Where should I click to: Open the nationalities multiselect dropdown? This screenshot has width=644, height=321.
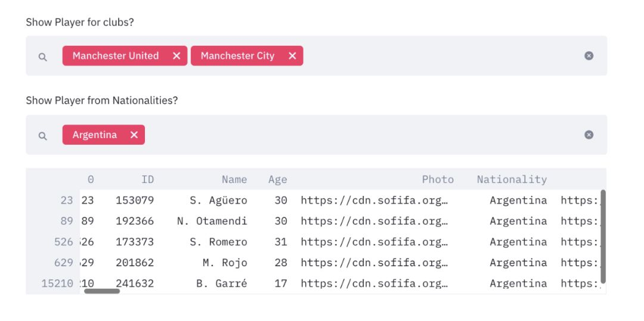pyautogui.click(x=358, y=135)
